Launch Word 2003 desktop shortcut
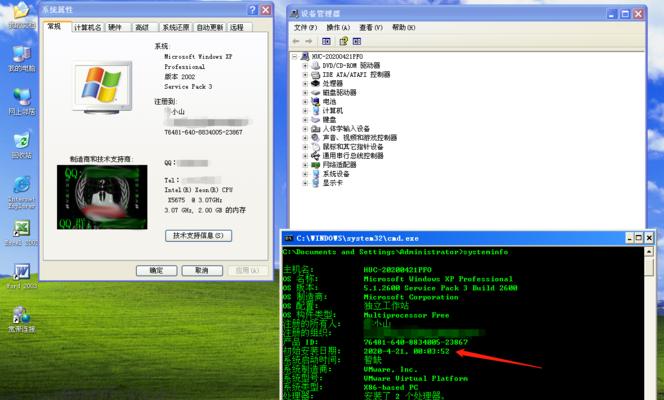 [x=21, y=276]
